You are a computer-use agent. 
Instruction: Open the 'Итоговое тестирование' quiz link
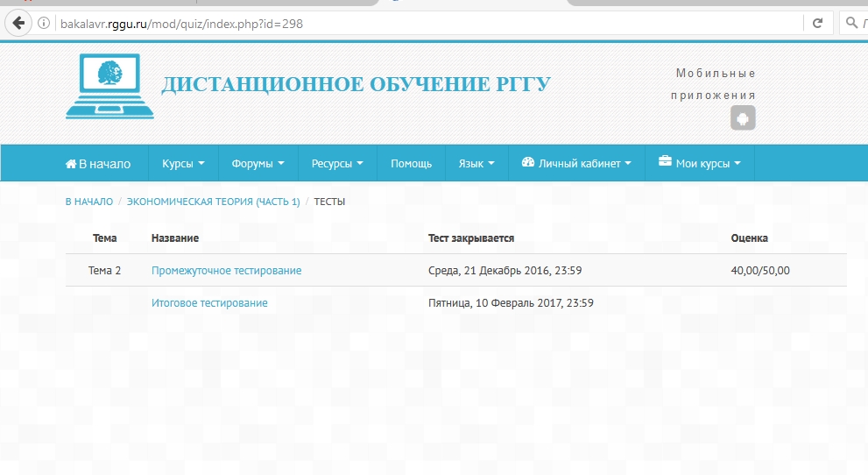pos(209,303)
